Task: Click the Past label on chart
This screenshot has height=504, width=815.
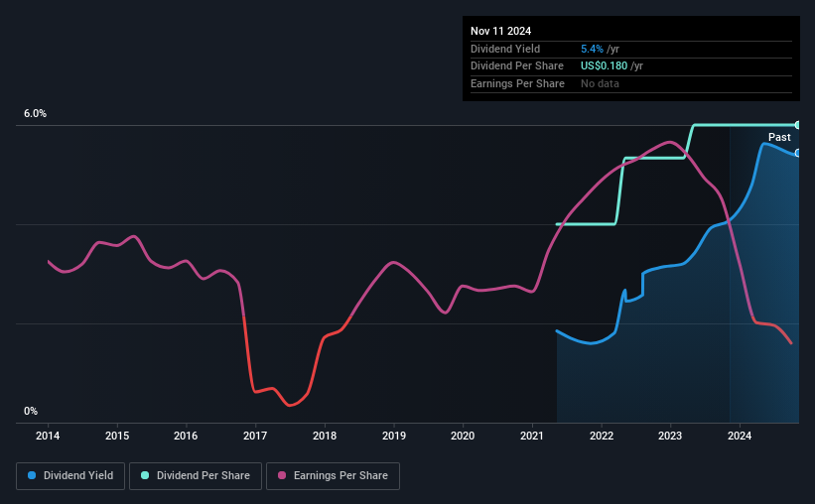Action: pos(779,137)
